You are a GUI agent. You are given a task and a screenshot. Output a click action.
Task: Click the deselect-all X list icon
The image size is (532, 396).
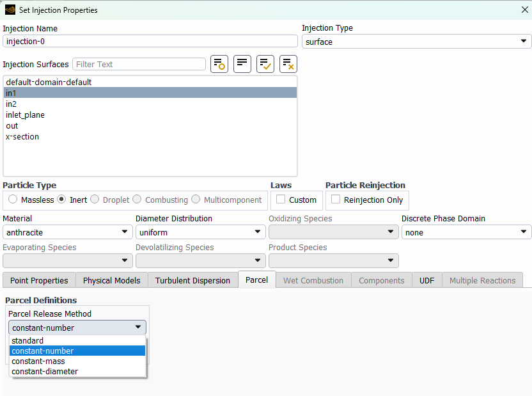click(288, 64)
